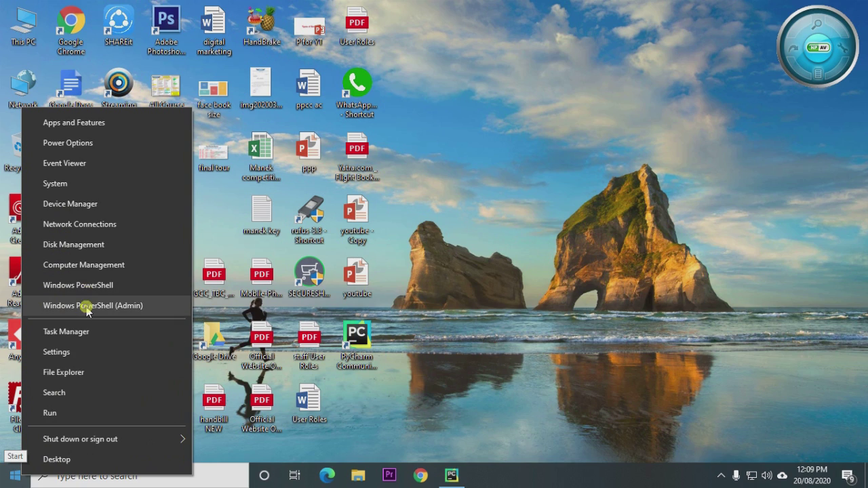Select the digital marketing Word document

point(214,31)
